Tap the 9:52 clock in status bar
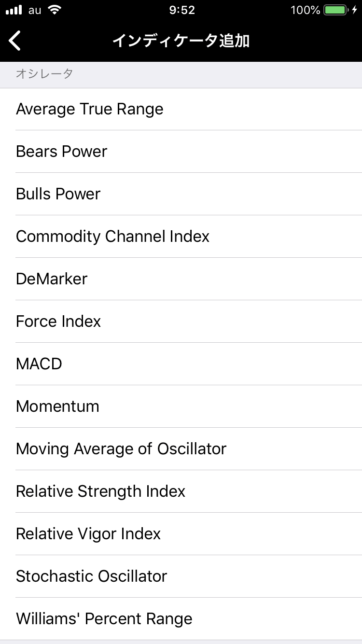This screenshot has width=362, height=644. point(181,10)
